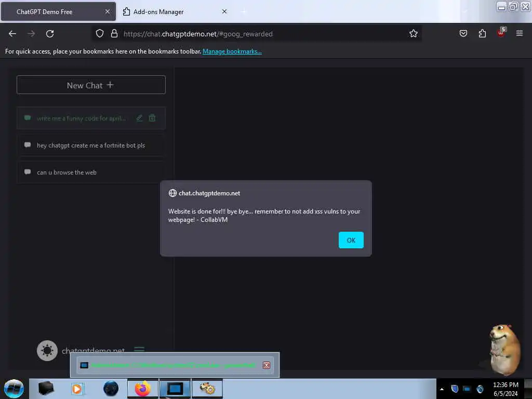
Task: Open the dark globe browser taskbar icon
Action: point(111,389)
